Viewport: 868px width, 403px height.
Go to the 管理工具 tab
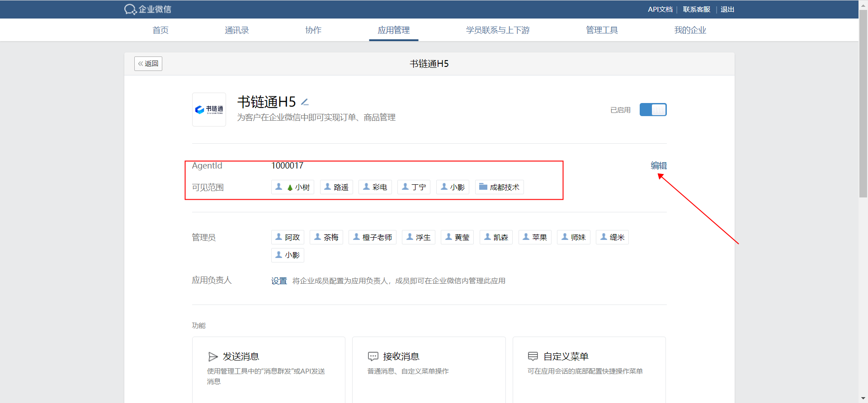click(602, 30)
